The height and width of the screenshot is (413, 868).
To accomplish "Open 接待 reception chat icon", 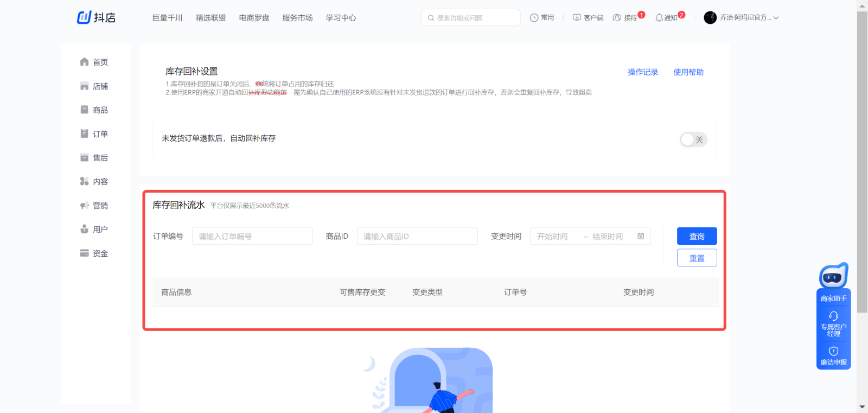I will point(617,18).
